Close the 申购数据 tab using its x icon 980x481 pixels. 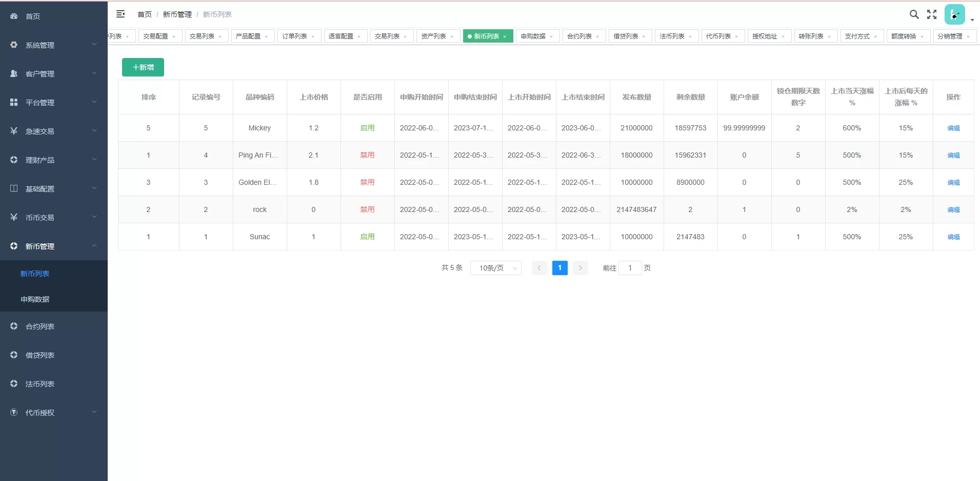click(x=551, y=36)
